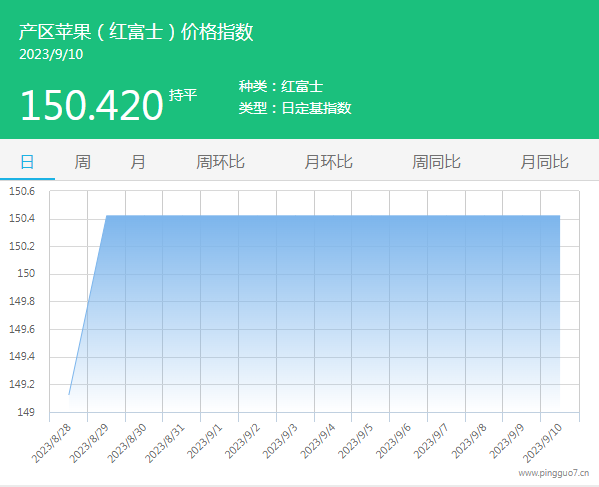Switch to the 月同比 monthly year-over-year tab
This screenshot has width=599, height=487.
545,162
